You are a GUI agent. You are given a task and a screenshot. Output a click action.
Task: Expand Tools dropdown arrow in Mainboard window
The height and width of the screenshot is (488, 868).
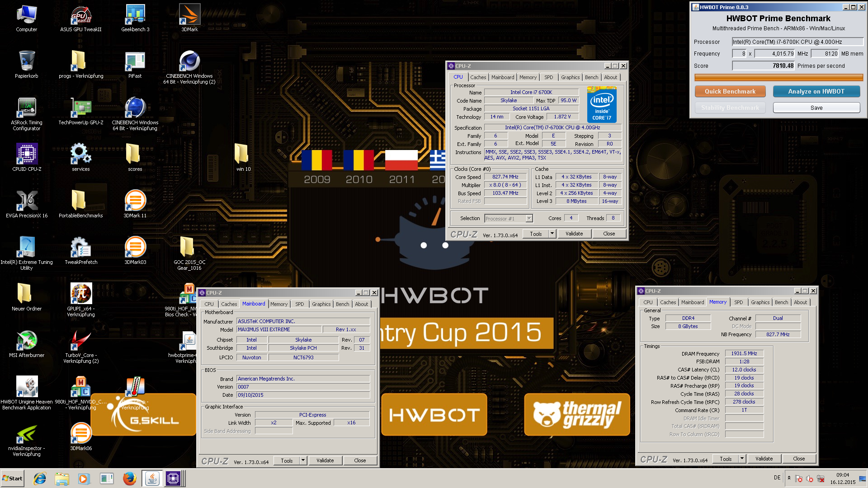pos(303,460)
